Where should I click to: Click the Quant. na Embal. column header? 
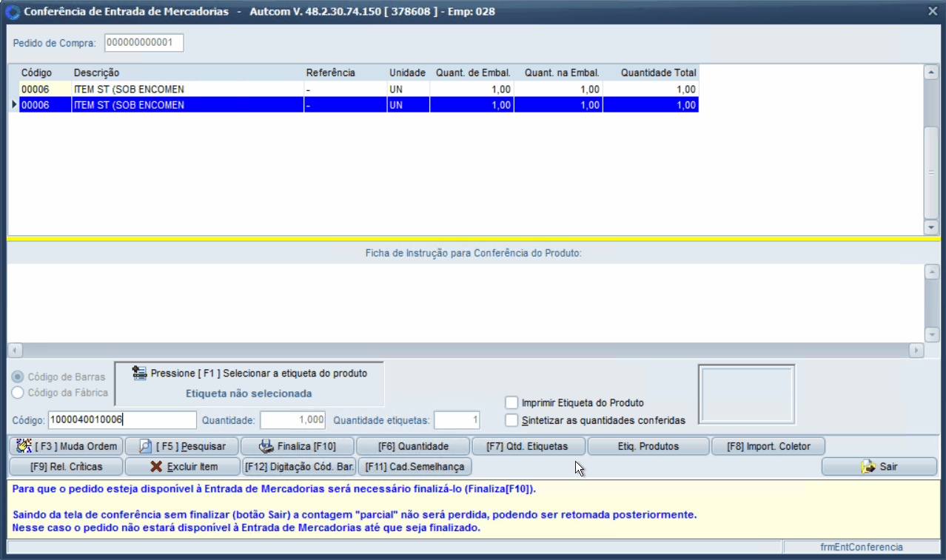coord(559,72)
